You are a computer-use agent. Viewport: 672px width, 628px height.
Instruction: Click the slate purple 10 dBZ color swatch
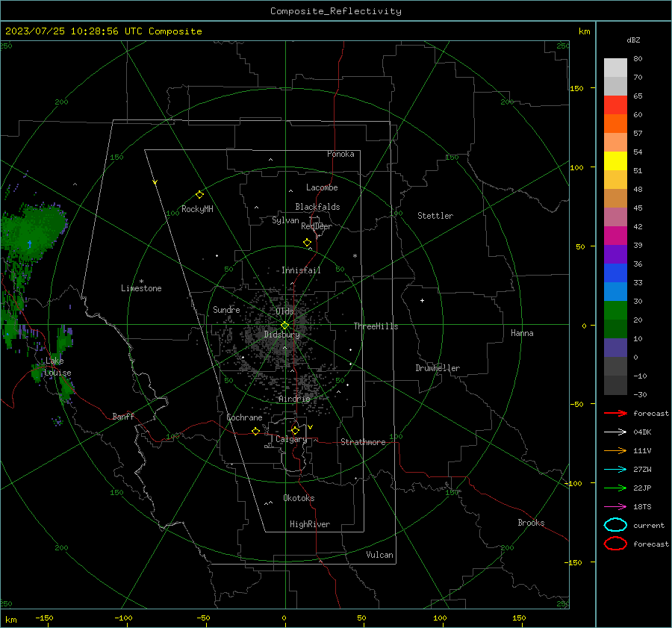pos(615,348)
